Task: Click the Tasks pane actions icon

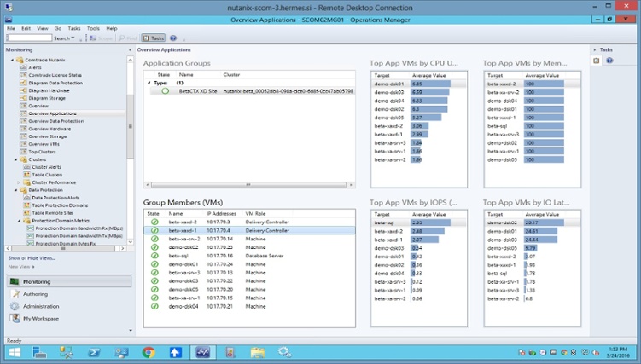Action: pyautogui.click(x=597, y=61)
